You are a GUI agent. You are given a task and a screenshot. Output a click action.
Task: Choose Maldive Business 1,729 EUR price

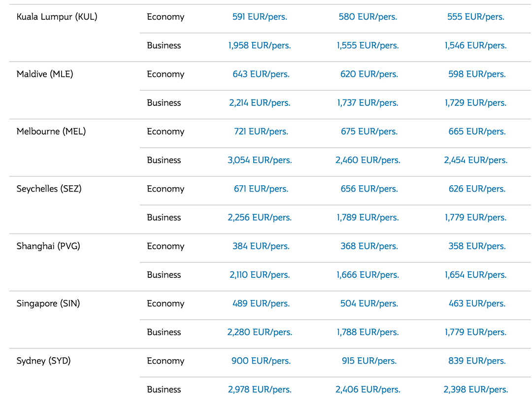(475, 103)
